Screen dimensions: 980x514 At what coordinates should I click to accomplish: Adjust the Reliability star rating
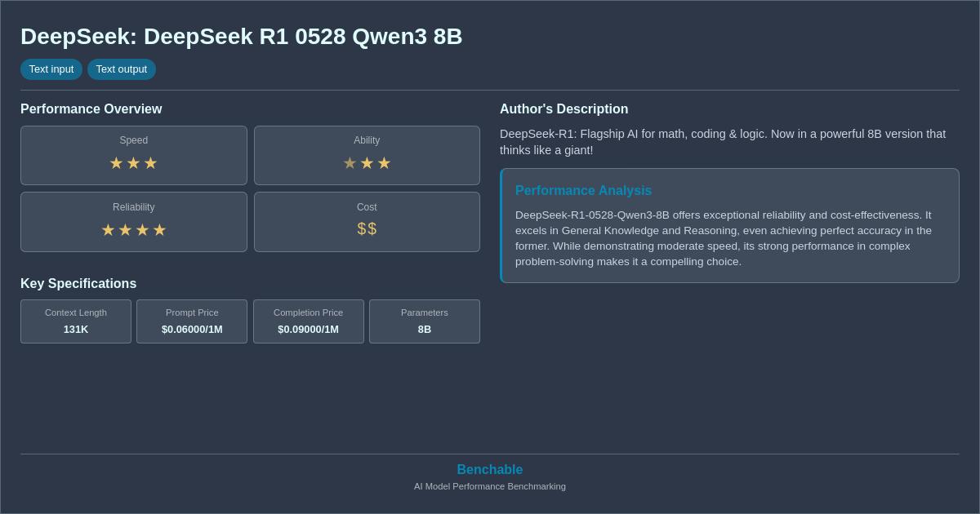point(133,229)
